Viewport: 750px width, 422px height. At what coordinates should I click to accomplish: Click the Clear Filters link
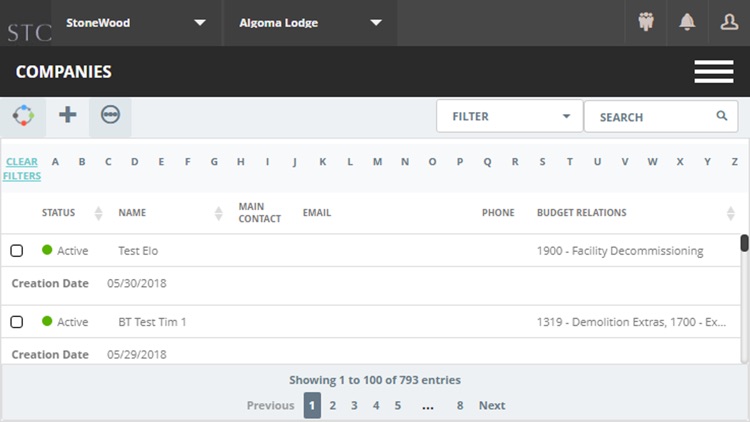pos(22,168)
